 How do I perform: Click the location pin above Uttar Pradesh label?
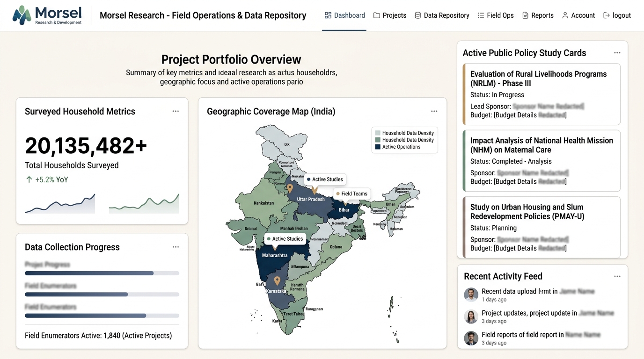tap(290, 189)
